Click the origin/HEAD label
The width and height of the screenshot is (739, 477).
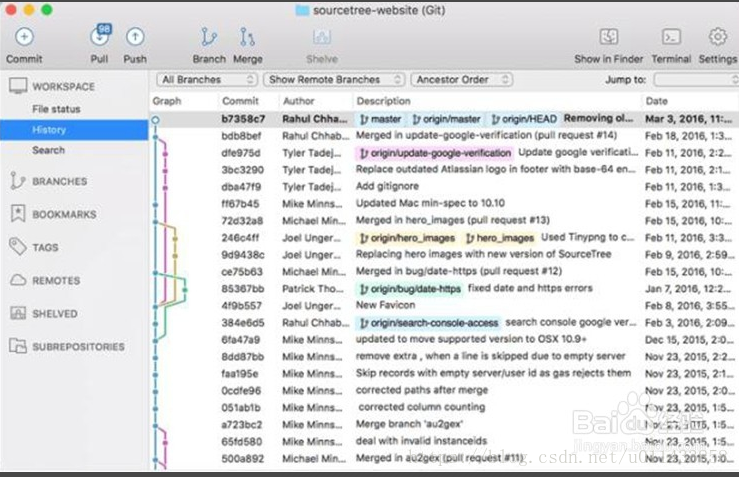pos(524,119)
